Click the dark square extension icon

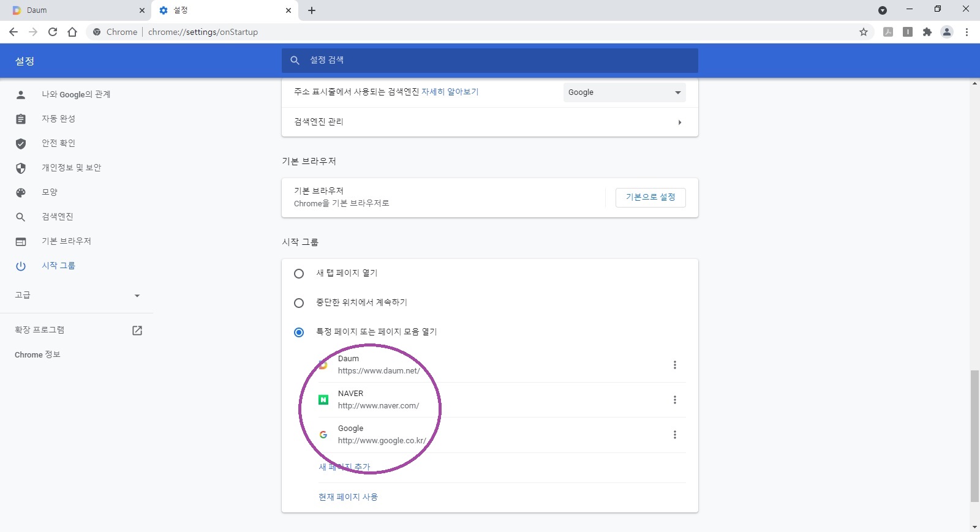908,32
